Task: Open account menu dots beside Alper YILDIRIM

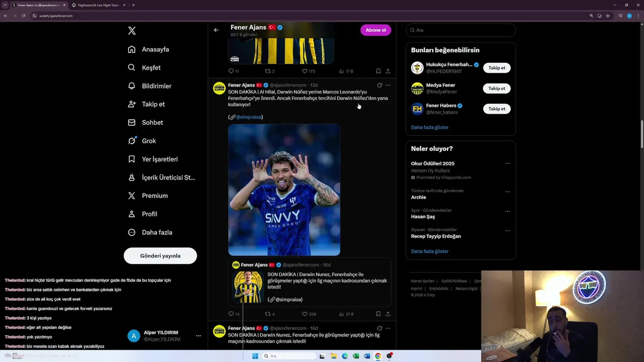Action: (x=198, y=336)
